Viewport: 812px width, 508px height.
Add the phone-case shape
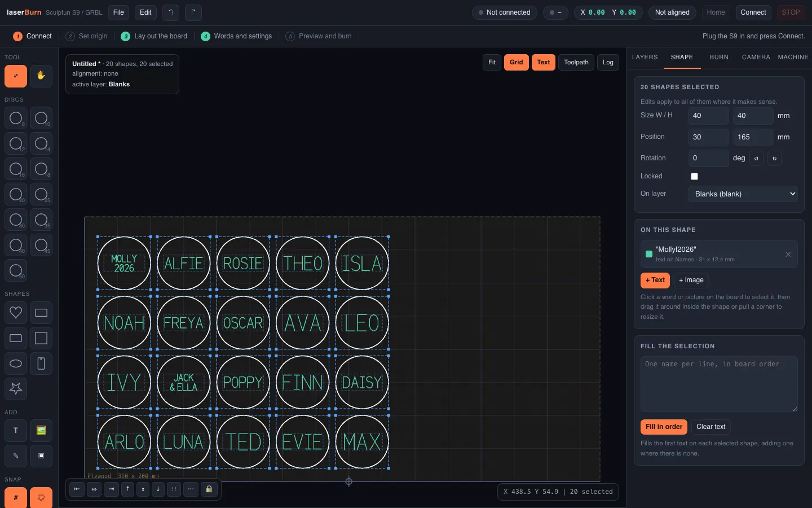coord(41,364)
